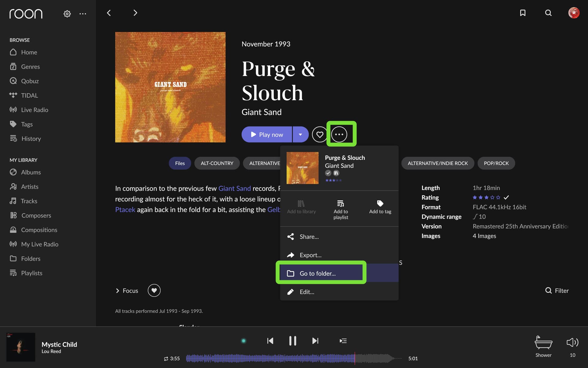Open the three-dots menu beside roon logo
The image size is (588, 368).
[83, 14]
